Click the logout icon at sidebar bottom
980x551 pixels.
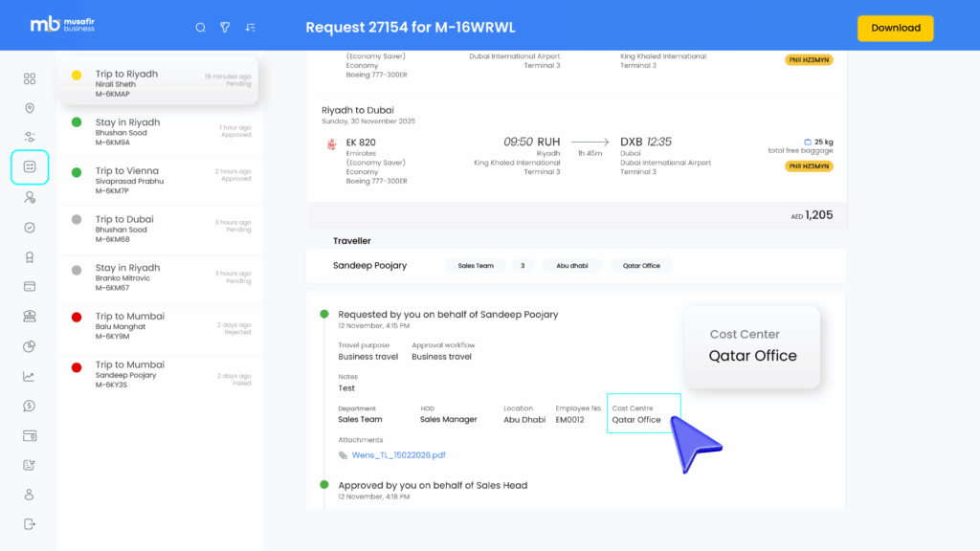click(x=30, y=523)
